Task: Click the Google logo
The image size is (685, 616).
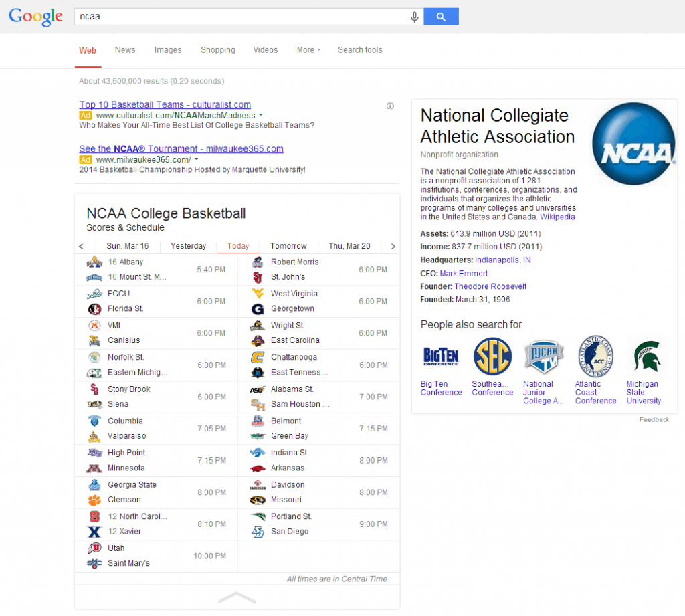Action: (36, 17)
